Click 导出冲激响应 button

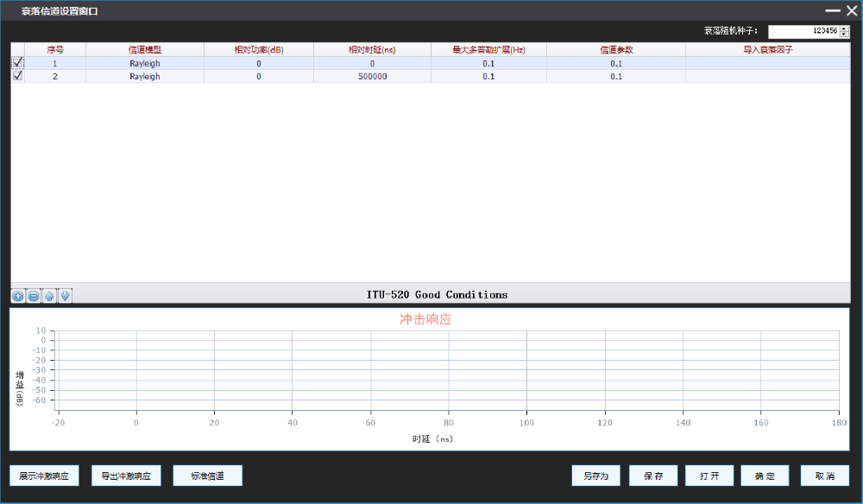tap(126, 476)
